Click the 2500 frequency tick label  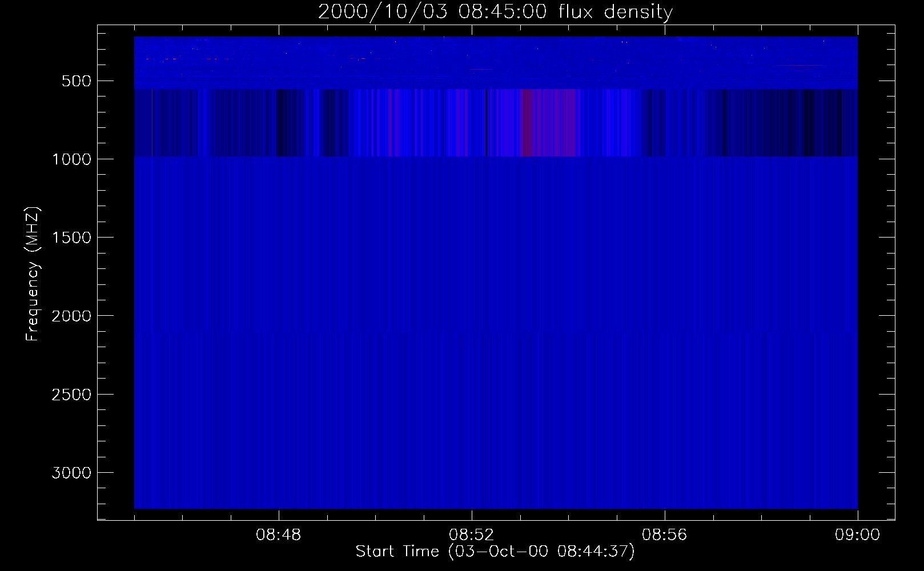pyautogui.click(x=71, y=395)
